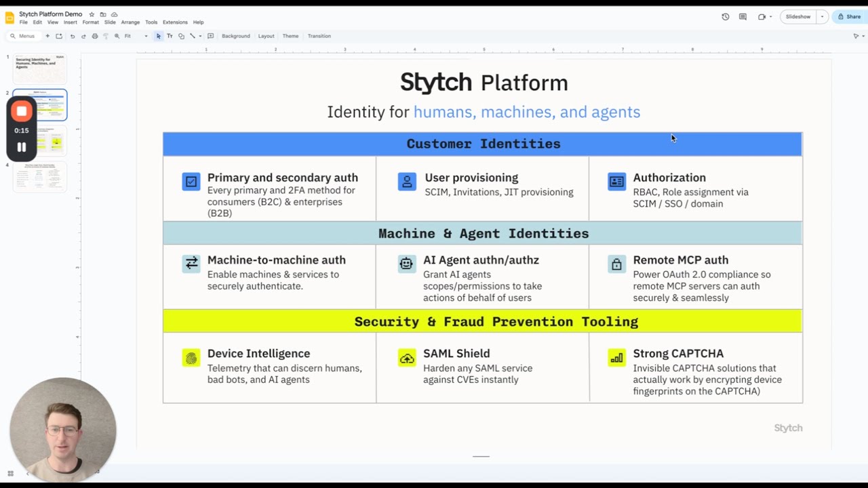Image resolution: width=868 pixels, height=488 pixels.
Task: Open the Format menu
Action: point(91,22)
